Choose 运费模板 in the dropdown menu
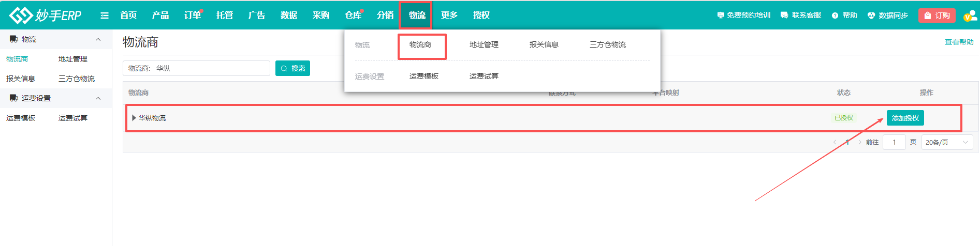Screen dimensions: 980x246 click(x=424, y=76)
